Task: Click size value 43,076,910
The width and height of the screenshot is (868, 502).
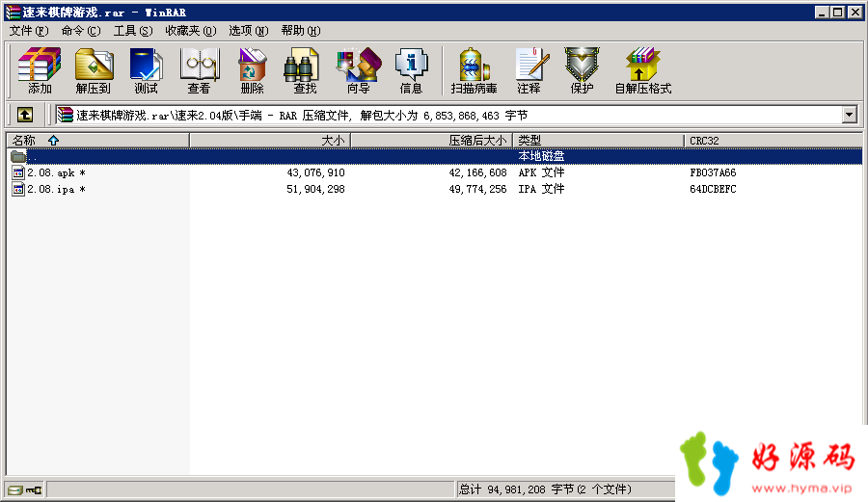Action: point(315,173)
